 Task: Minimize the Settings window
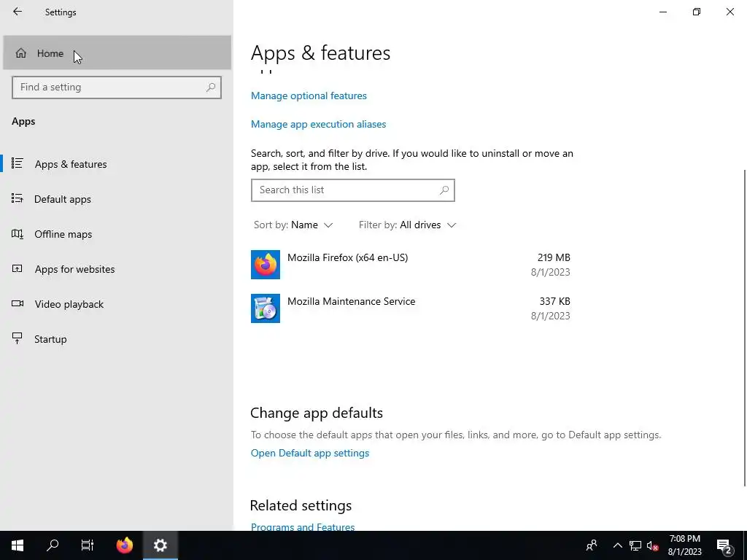(x=663, y=12)
